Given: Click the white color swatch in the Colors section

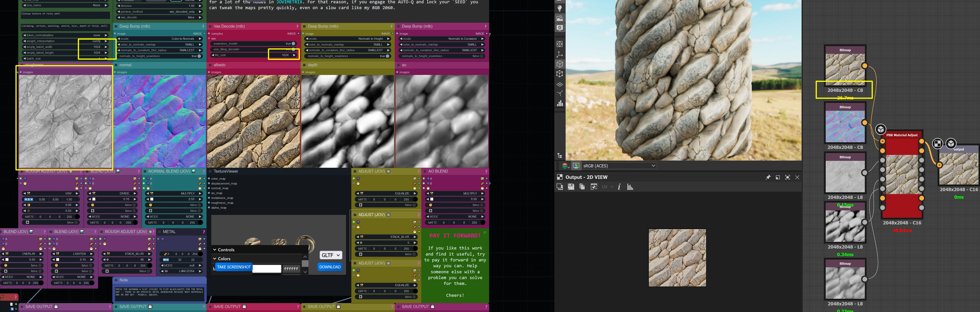Looking at the screenshot, I should coord(267,269).
